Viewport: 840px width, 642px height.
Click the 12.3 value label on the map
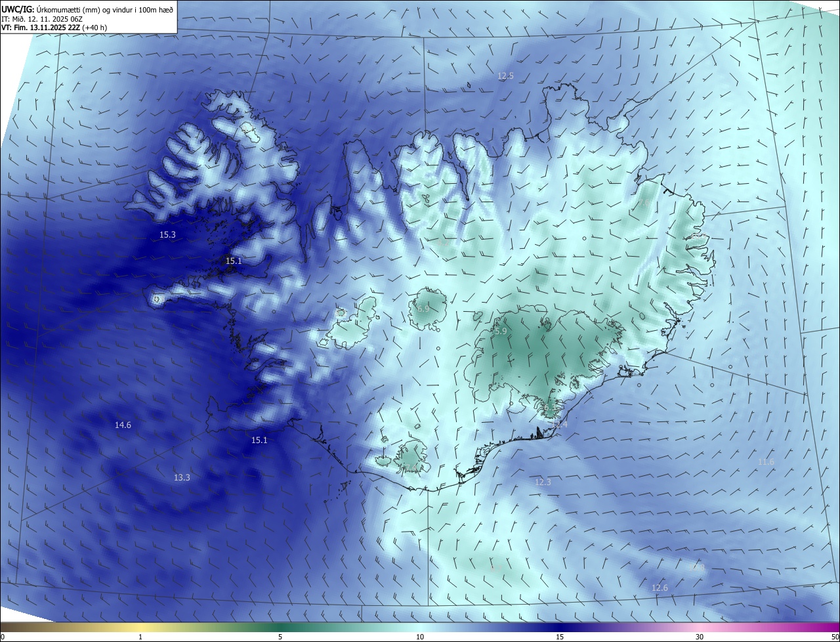543,482
